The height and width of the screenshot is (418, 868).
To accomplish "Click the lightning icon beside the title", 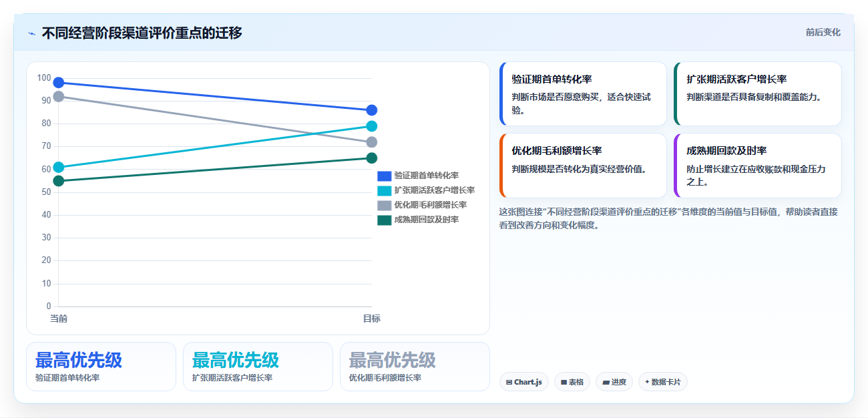I will [x=31, y=33].
